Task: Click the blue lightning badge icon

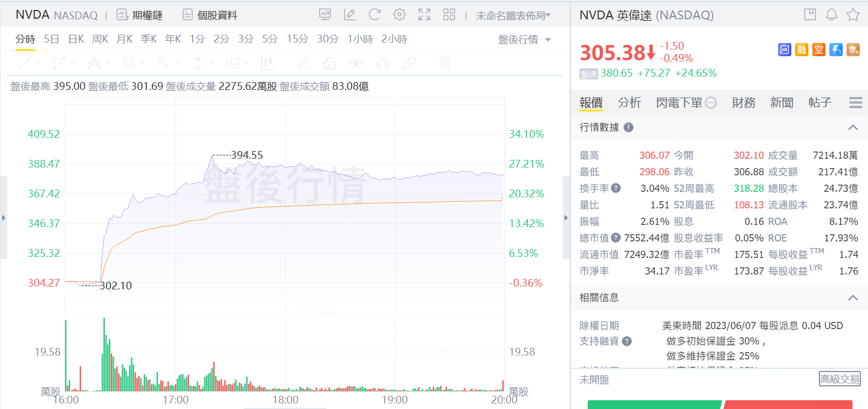Action: [x=836, y=50]
